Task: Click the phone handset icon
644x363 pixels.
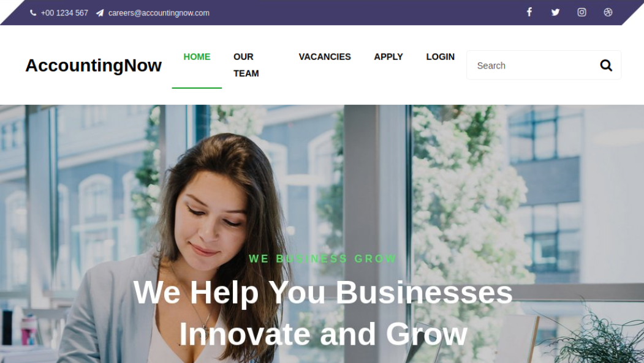Action: click(33, 13)
